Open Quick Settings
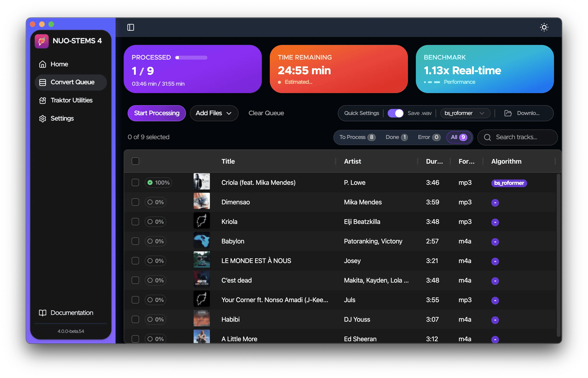 click(361, 113)
